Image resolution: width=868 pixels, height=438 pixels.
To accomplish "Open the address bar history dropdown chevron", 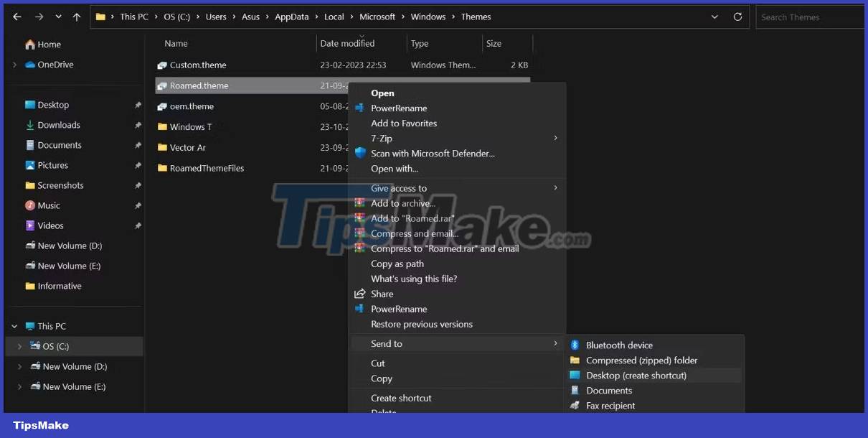I will tap(714, 17).
